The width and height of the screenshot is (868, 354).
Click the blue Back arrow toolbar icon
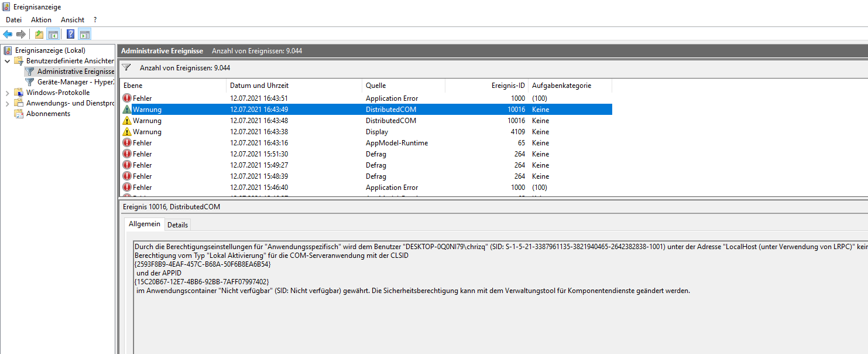click(8, 34)
